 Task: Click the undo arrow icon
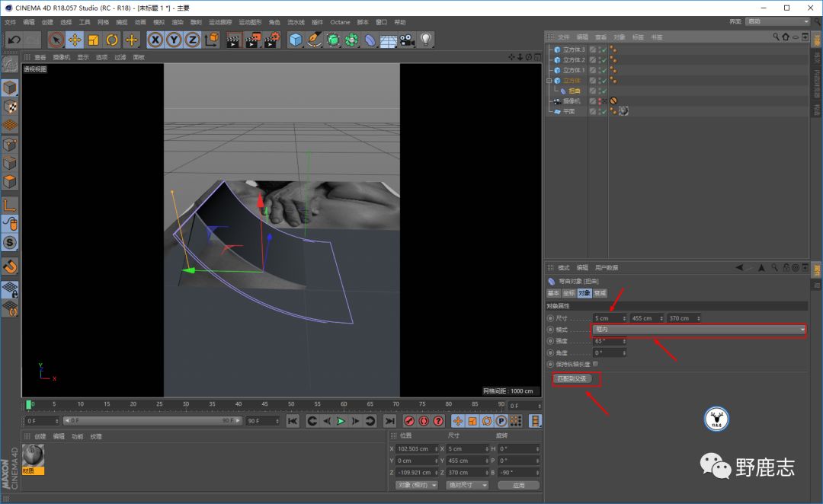(x=13, y=40)
